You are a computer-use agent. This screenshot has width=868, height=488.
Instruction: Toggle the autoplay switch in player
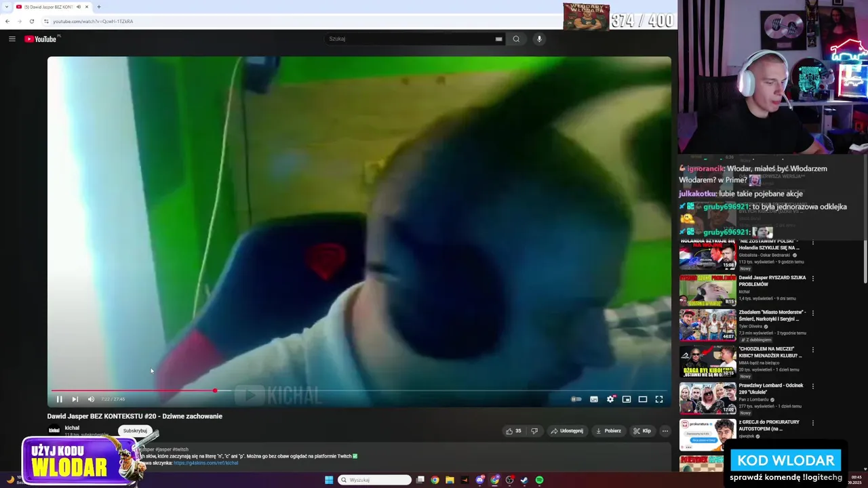coord(576,399)
